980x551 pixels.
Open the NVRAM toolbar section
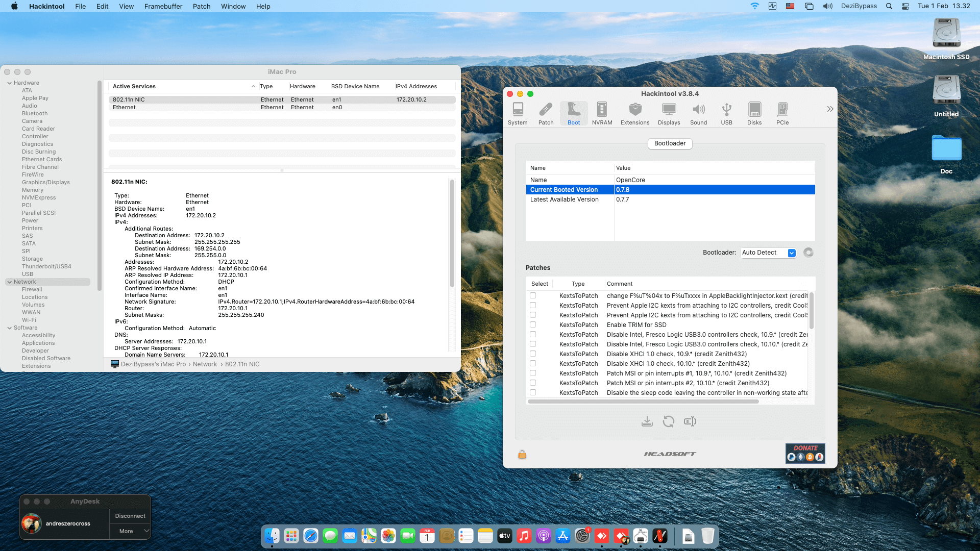click(602, 113)
